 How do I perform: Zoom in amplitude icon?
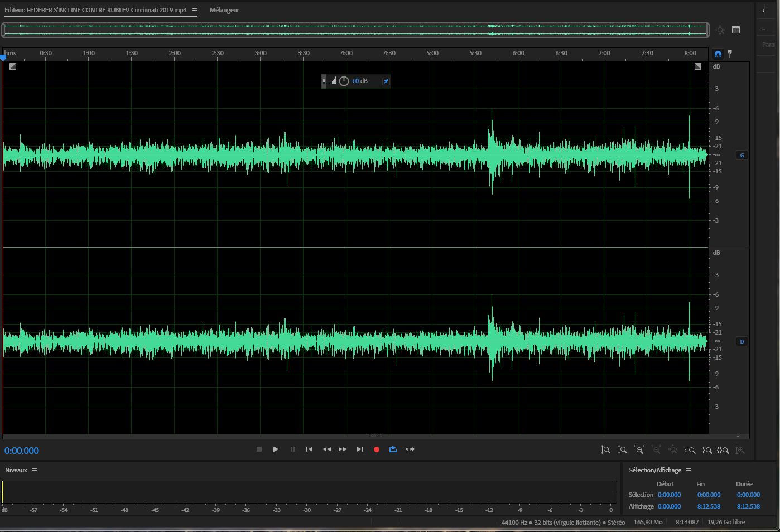[605, 450]
